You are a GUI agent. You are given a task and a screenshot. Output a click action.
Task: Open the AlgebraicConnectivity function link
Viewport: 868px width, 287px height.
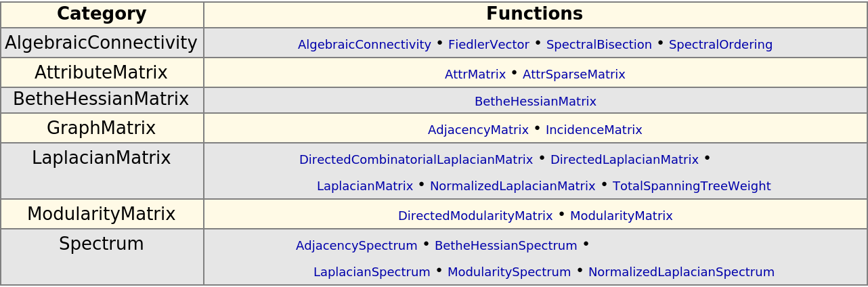(364, 45)
